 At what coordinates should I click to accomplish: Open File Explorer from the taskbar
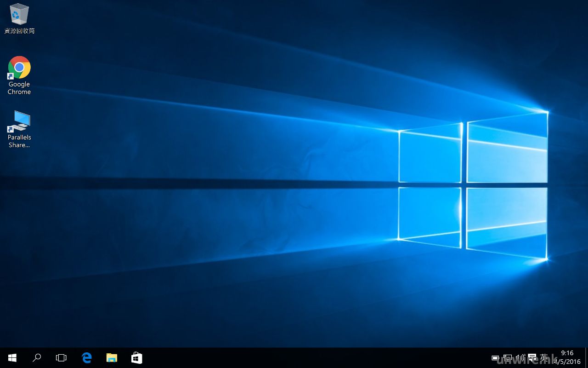click(x=112, y=358)
